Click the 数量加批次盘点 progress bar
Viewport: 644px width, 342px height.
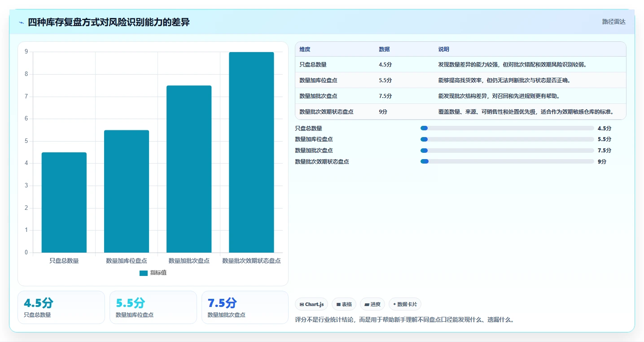click(x=507, y=151)
